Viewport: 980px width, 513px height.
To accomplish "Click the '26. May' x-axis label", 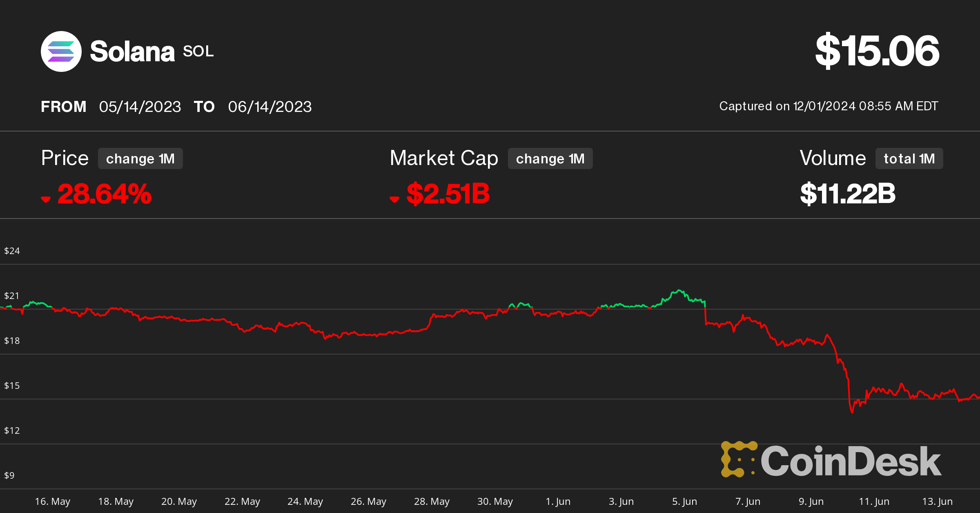I will pos(369,501).
